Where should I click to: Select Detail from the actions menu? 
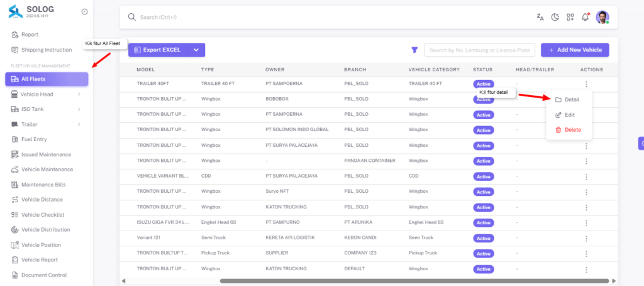[569, 100]
